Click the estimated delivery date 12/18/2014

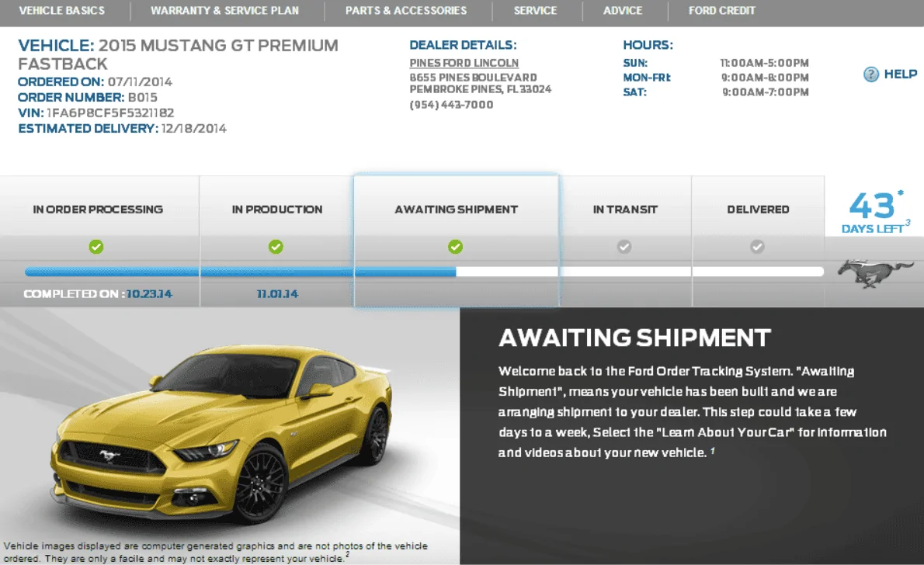194,128
